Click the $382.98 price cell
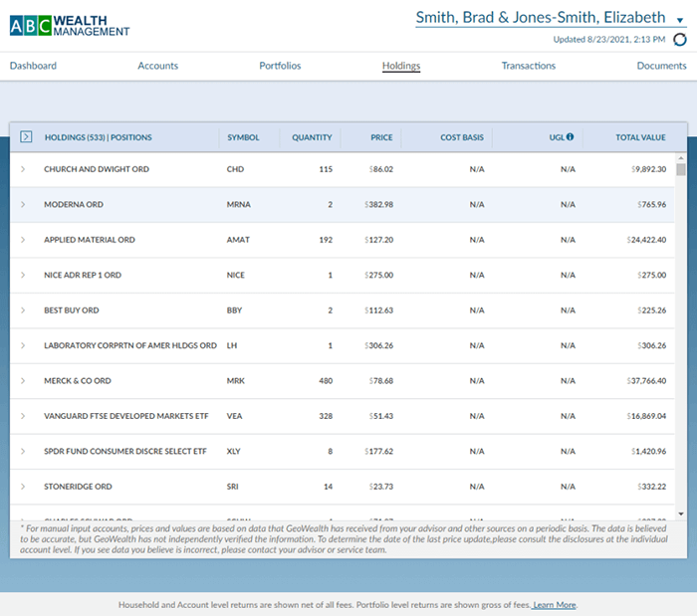This screenshot has height=616, width=697. pyautogui.click(x=378, y=204)
